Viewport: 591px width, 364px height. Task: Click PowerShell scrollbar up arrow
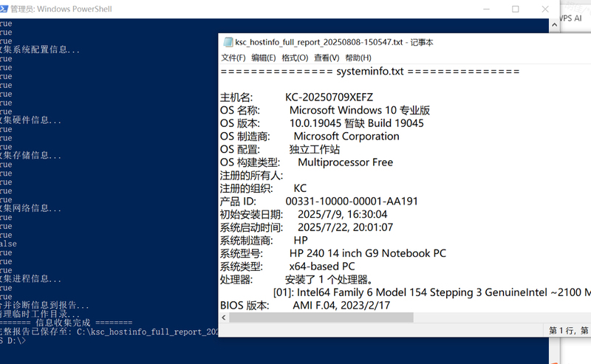(x=554, y=25)
